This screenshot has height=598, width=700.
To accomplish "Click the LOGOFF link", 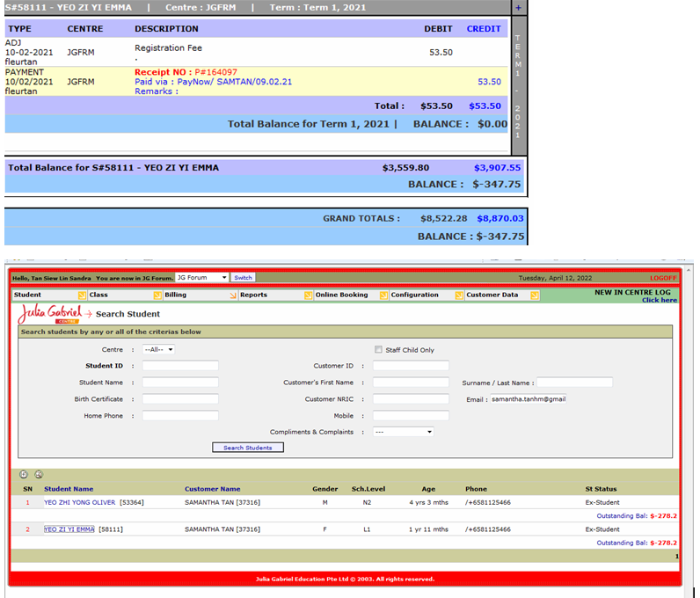I will click(663, 278).
